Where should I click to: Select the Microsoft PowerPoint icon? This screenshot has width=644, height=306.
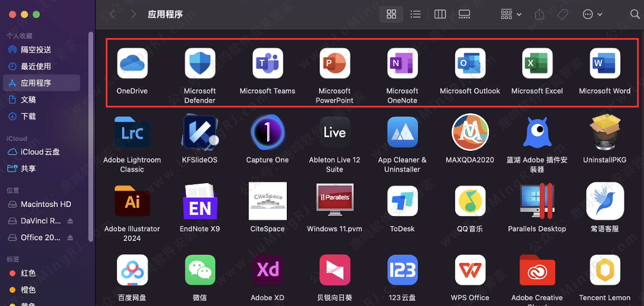(335, 63)
